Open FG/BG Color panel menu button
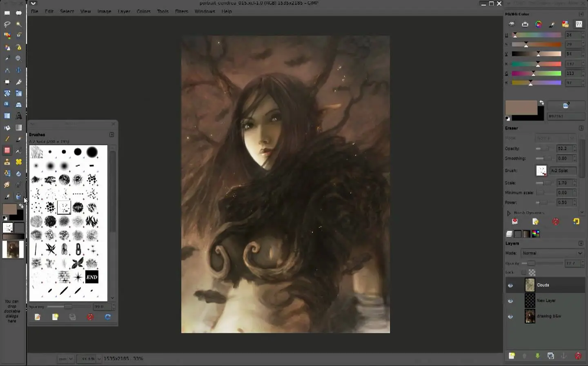Viewport: 588px width, 366px height. click(581, 14)
